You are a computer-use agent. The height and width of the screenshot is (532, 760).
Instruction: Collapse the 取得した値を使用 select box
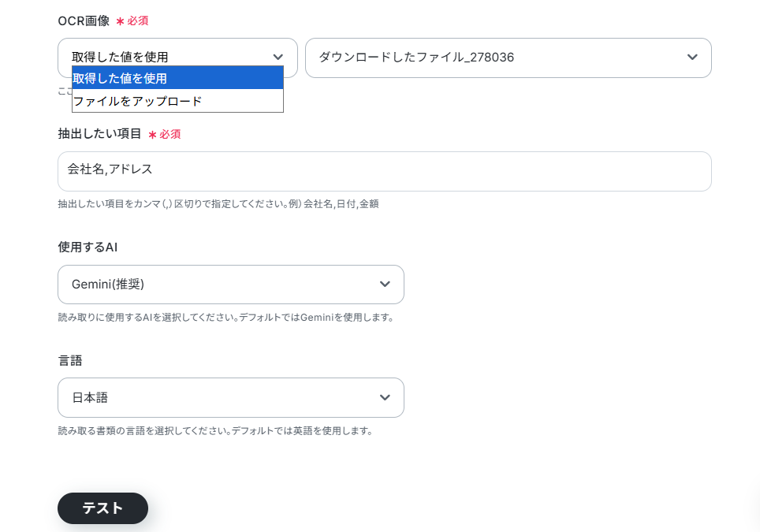point(177,52)
